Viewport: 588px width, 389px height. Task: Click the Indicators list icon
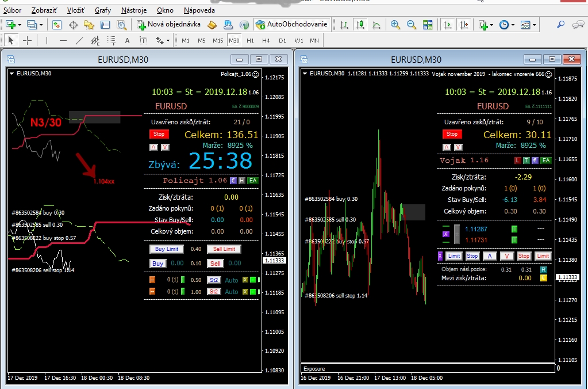(x=483, y=25)
